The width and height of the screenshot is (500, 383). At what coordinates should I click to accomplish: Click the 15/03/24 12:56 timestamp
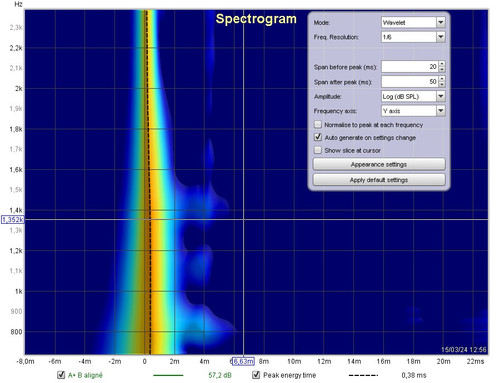(x=464, y=350)
